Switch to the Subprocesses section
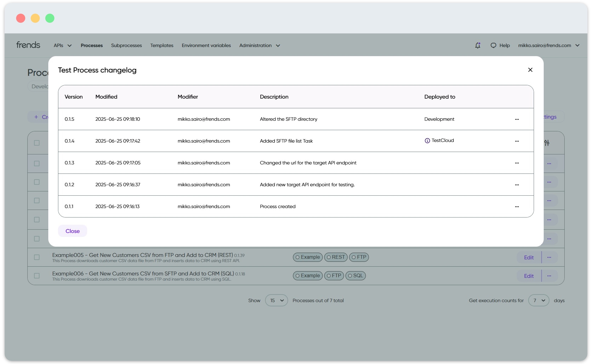Image resolution: width=592 pixels, height=364 pixels. (x=126, y=45)
